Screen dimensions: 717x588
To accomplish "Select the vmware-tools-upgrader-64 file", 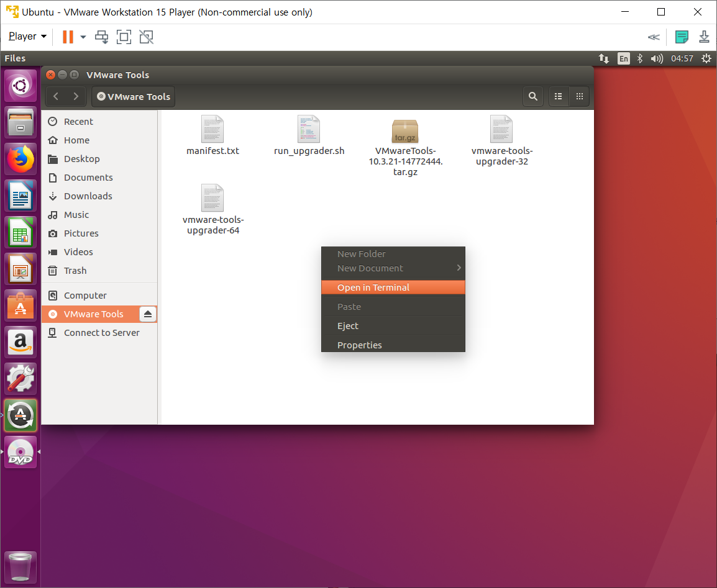I will click(x=213, y=210).
